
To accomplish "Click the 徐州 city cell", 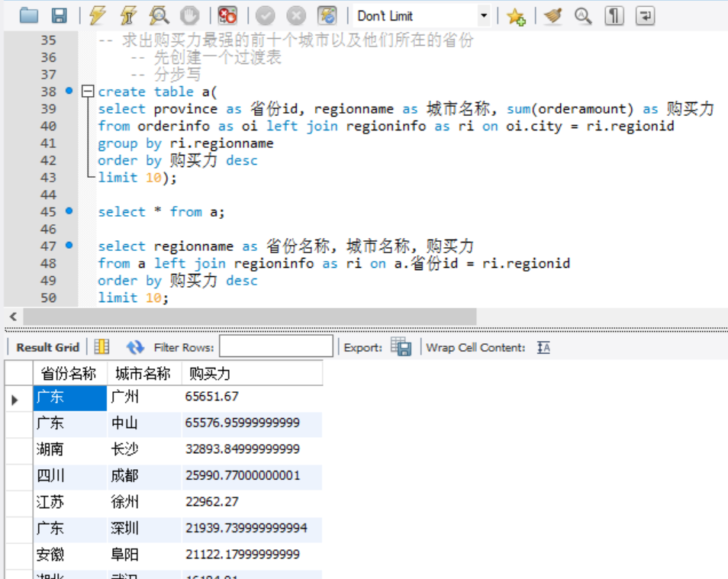I will tap(144, 503).
